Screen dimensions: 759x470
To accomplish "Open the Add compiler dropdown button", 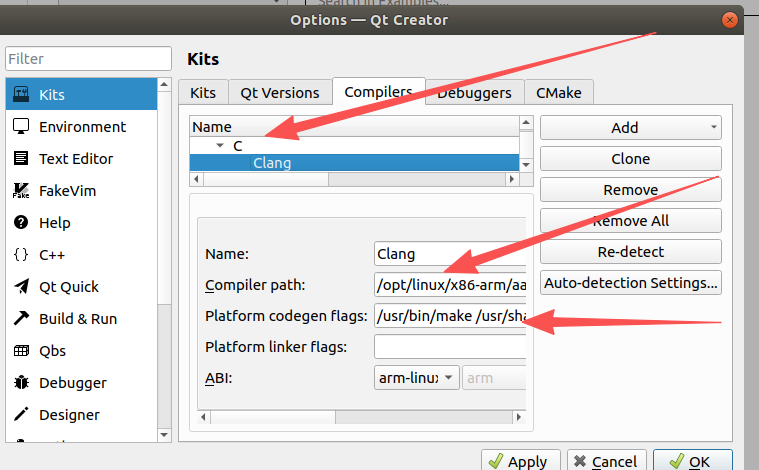I will (630, 128).
